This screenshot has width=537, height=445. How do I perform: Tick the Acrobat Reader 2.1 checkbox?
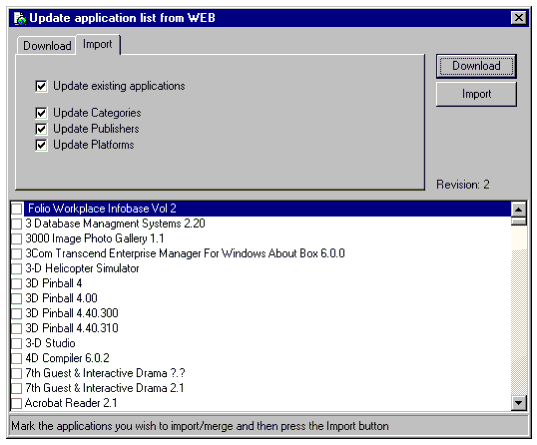(x=17, y=403)
